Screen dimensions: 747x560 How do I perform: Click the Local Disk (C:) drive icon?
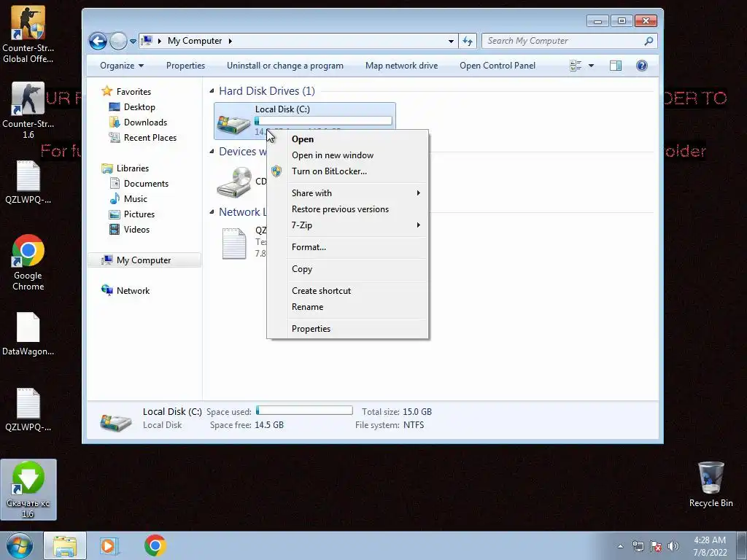pyautogui.click(x=233, y=124)
